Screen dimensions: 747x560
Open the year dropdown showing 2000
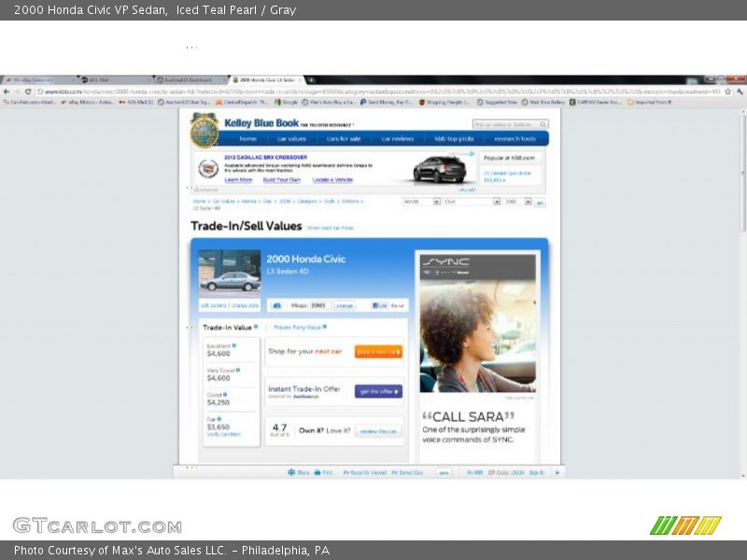tap(518, 202)
